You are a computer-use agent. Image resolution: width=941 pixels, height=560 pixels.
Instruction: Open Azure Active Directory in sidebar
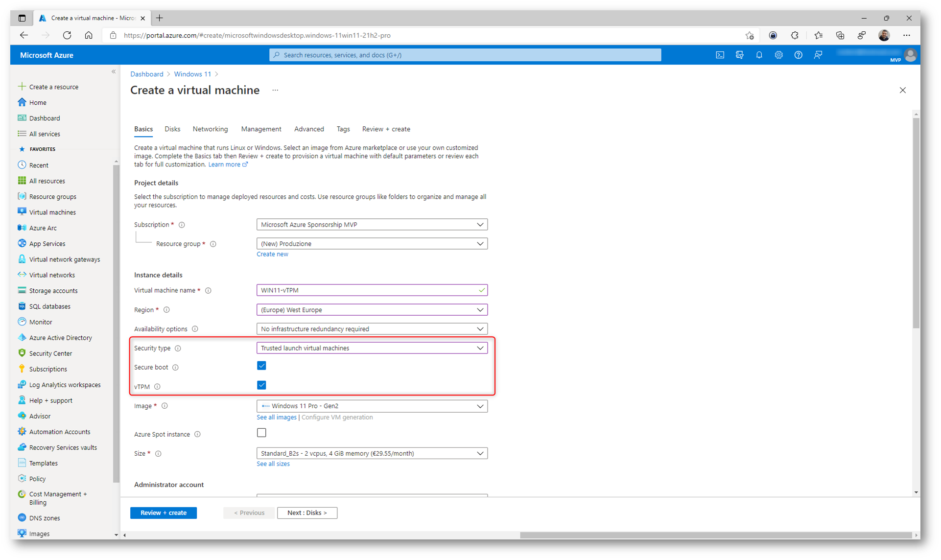click(x=60, y=337)
